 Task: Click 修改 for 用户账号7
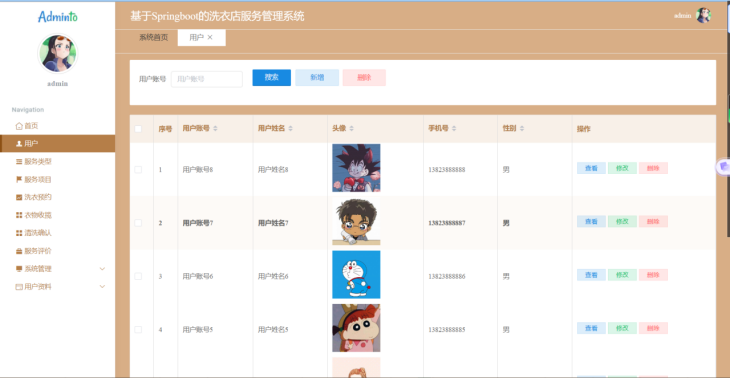(622, 221)
